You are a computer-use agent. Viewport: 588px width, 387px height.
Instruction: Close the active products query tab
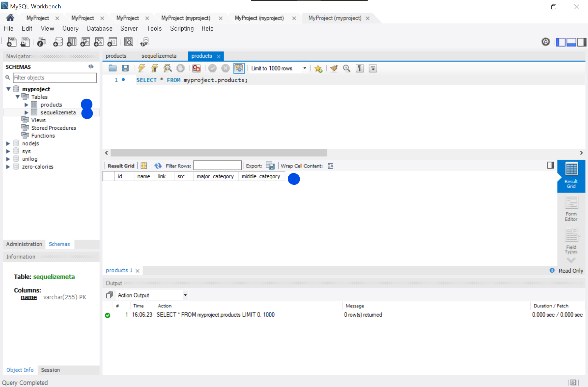coord(219,56)
